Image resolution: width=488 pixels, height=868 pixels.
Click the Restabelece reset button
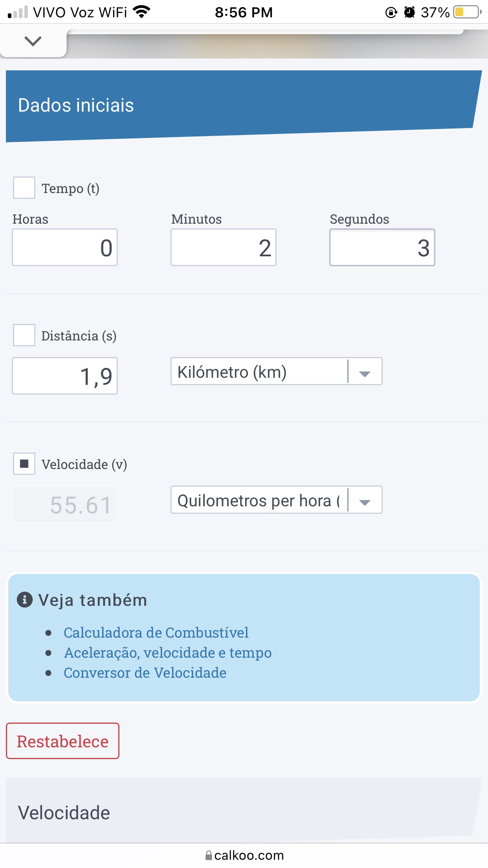(62, 741)
